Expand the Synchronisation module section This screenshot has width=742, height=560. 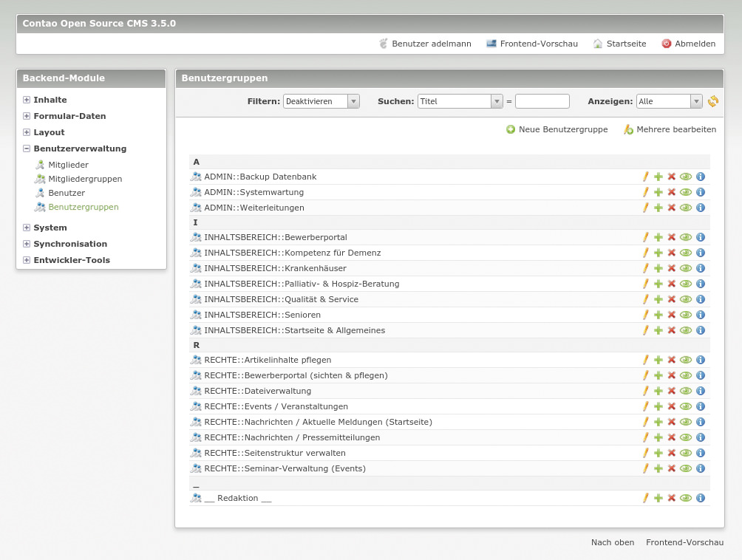(27, 244)
